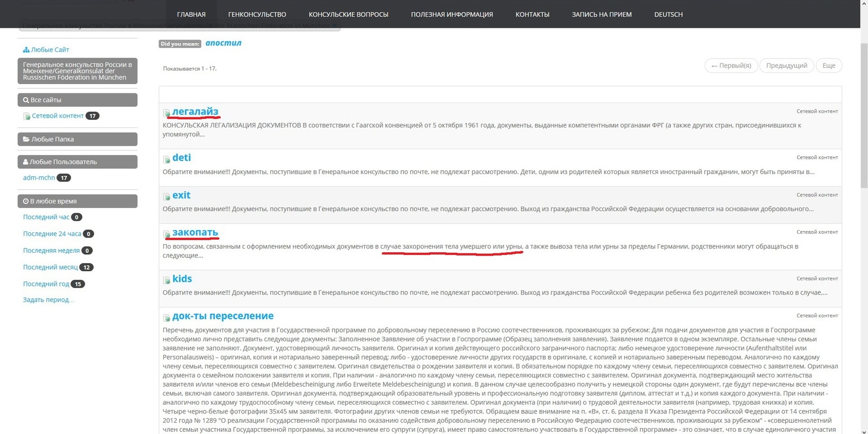Open the Задать период custom range
The width and height of the screenshot is (868, 434).
pyautogui.click(x=48, y=299)
